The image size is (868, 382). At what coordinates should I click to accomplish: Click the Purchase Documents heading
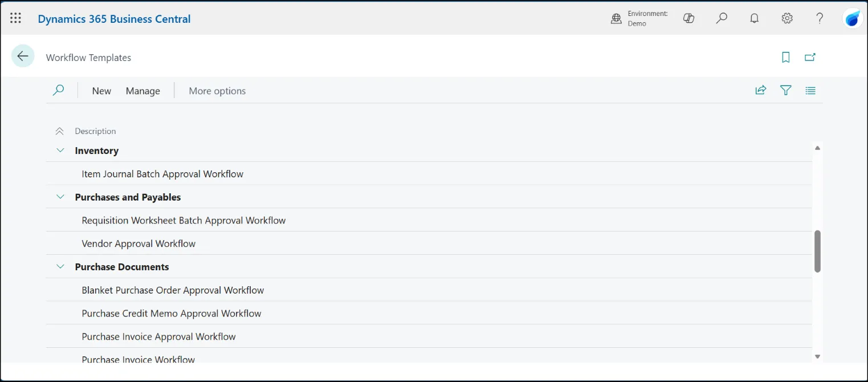click(x=122, y=267)
